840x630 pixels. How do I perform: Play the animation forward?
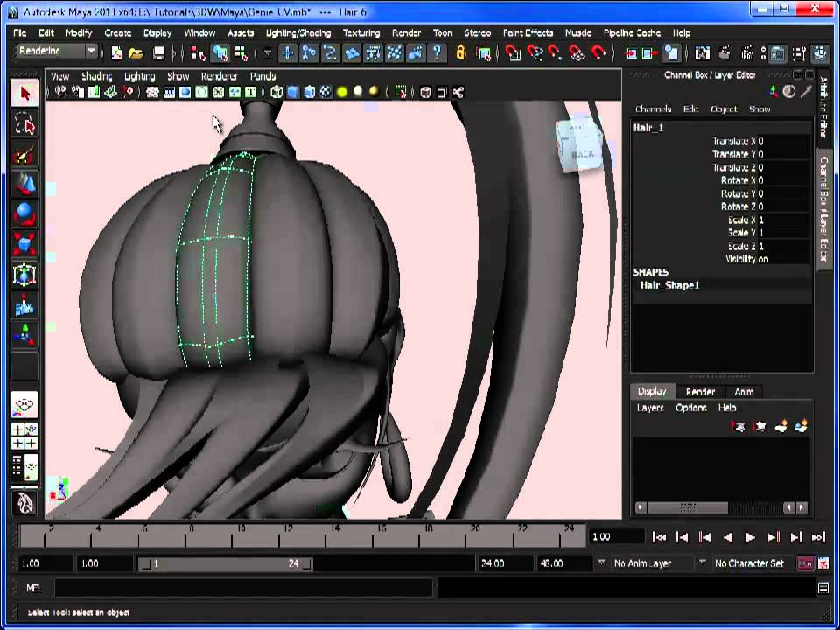pyautogui.click(x=750, y=537)
